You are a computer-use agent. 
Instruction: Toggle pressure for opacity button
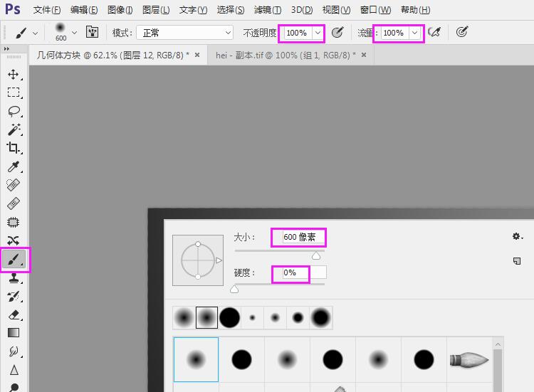(x=337, y=32)
